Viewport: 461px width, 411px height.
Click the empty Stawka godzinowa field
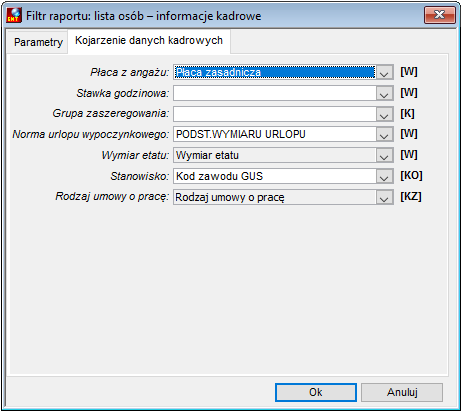tap(275, 93)
